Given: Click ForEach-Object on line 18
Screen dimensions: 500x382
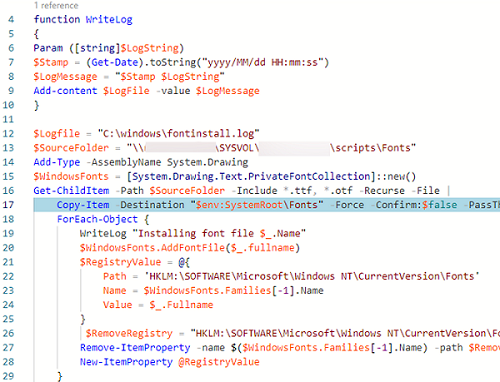Looking at the screenshot, I should coord(97,219).
